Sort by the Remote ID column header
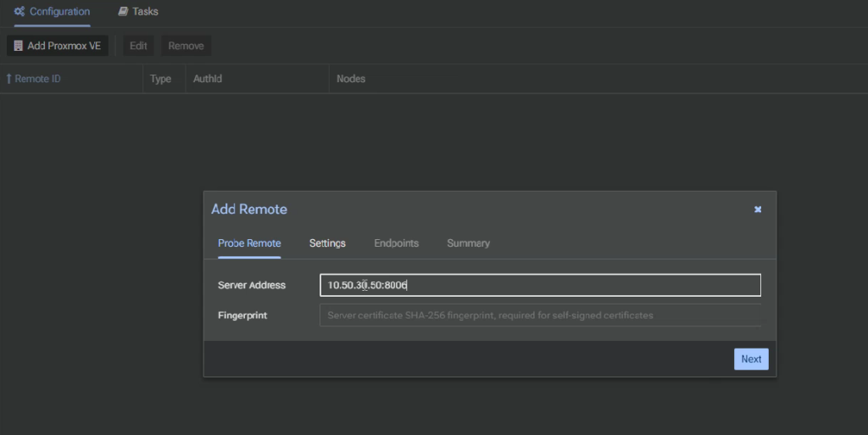This screenshot has height=435, width=868. tap(38, 79)
